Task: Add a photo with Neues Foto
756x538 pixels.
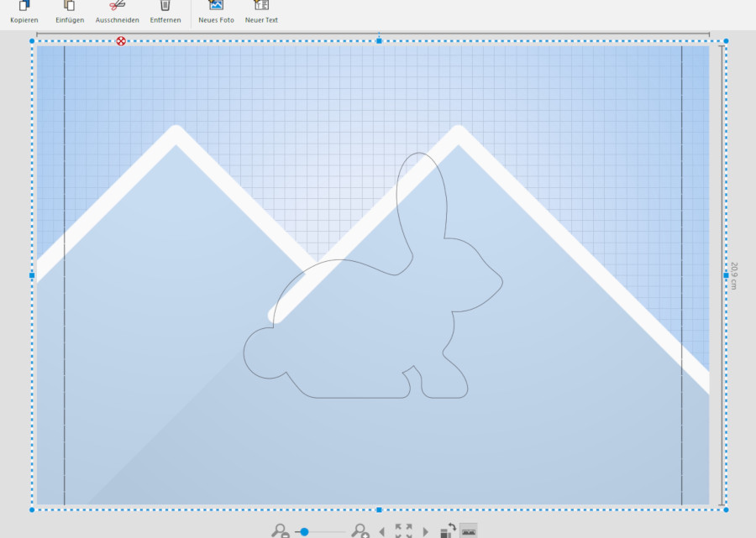Action: point(216,6)
